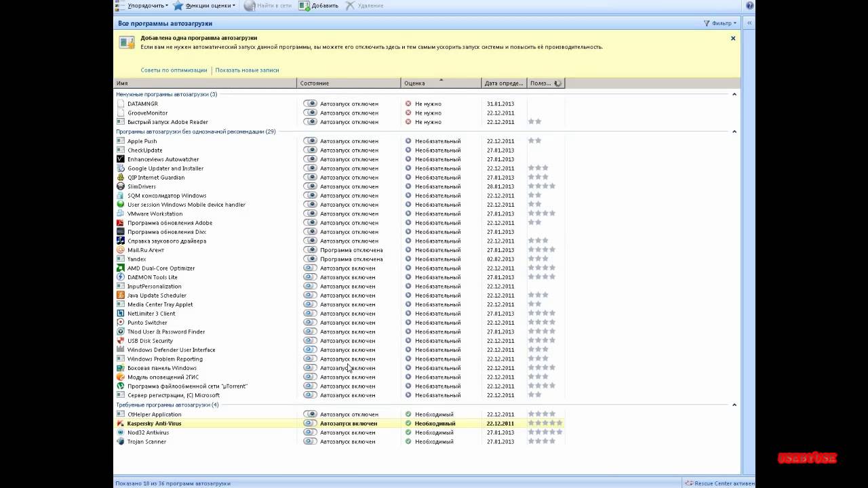Select the GrooveMonitor row name
Viewport: 868px width, 488px height.
point(147,113)
